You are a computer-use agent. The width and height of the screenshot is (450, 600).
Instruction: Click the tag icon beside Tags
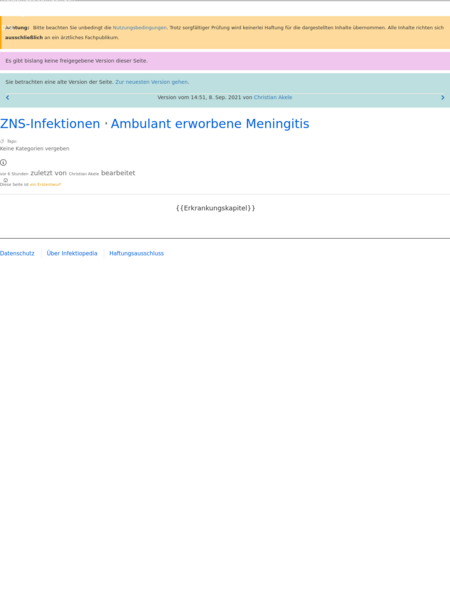[x=2, y=141]
